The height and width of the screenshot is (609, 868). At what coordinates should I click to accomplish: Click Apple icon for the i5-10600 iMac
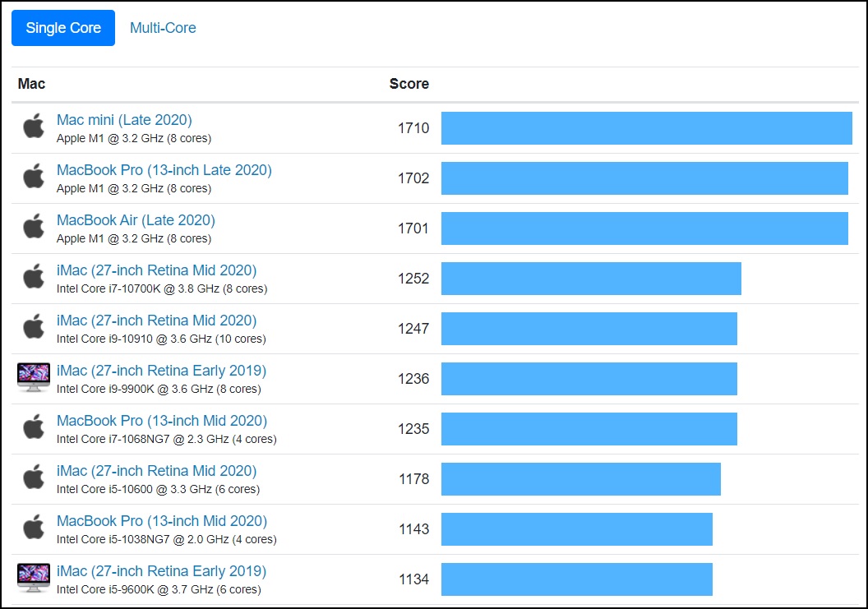pyautogui.click(x=34, y=478)
